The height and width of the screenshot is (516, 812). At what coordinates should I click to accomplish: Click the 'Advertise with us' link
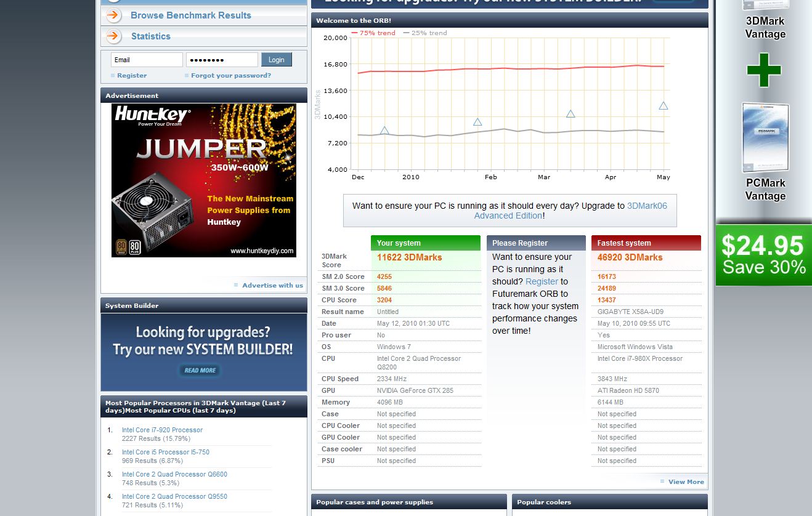click(272, 285)
